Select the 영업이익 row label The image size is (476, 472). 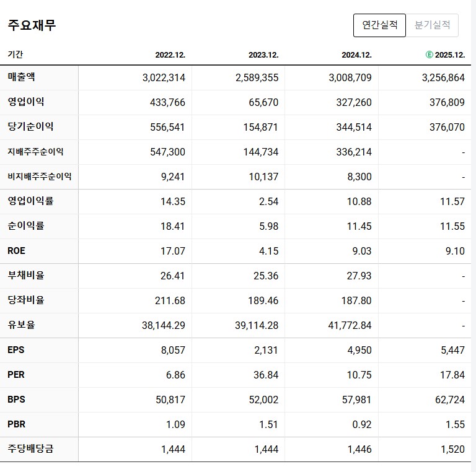pos(26,102)
